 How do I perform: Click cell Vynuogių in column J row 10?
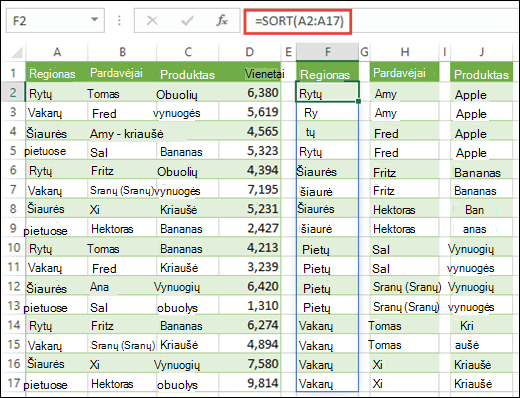pyautogui.click(x=482, y=247)
